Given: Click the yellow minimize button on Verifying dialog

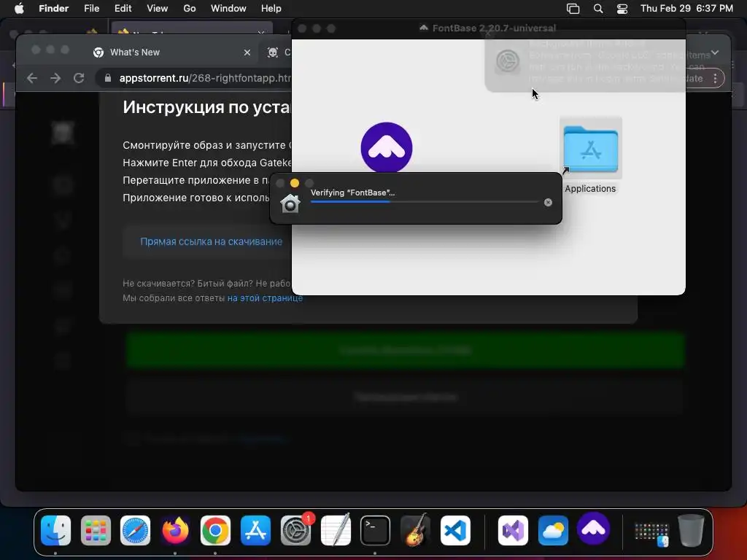Looking at the screenshot, I should point(295,183).
